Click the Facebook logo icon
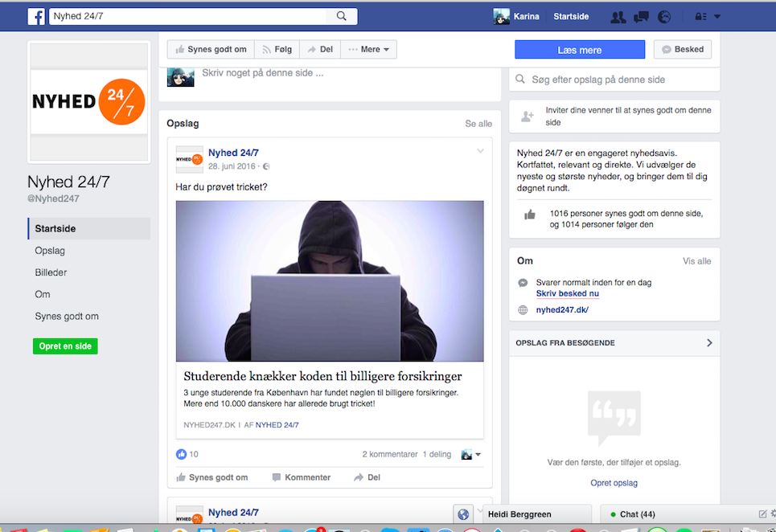The height and width of the screenshot is (532, 776). (36, 16)
